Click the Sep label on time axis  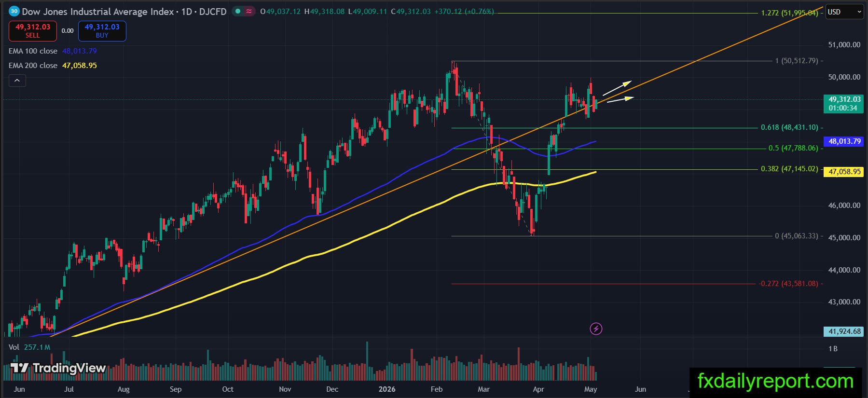[176, 389]
